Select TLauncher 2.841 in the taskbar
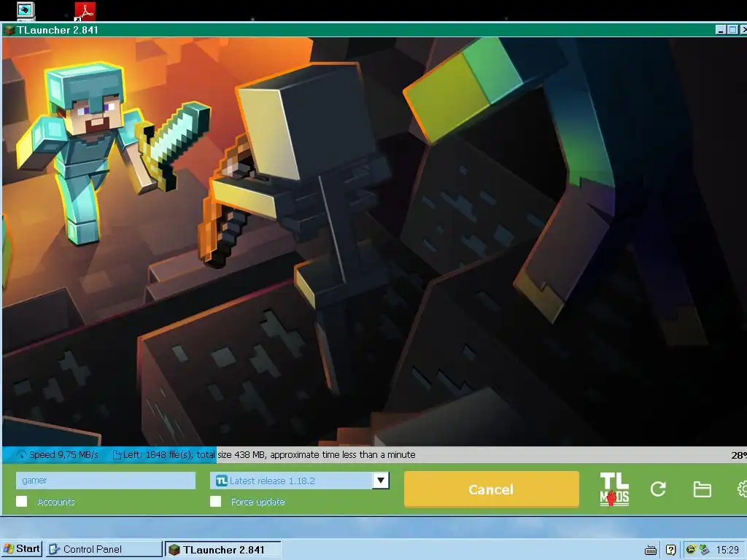The height and width of the screenshot is (560, 747). (223, 550)
